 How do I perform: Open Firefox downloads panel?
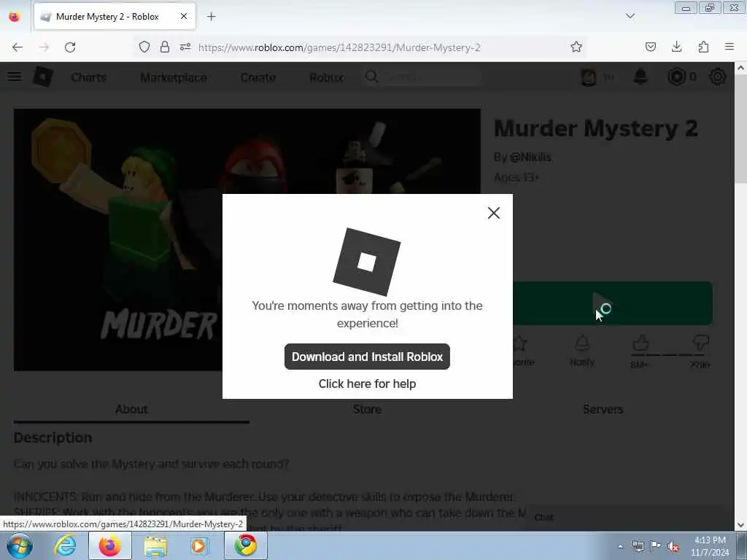pyautogui.click(x=676, y=47)
